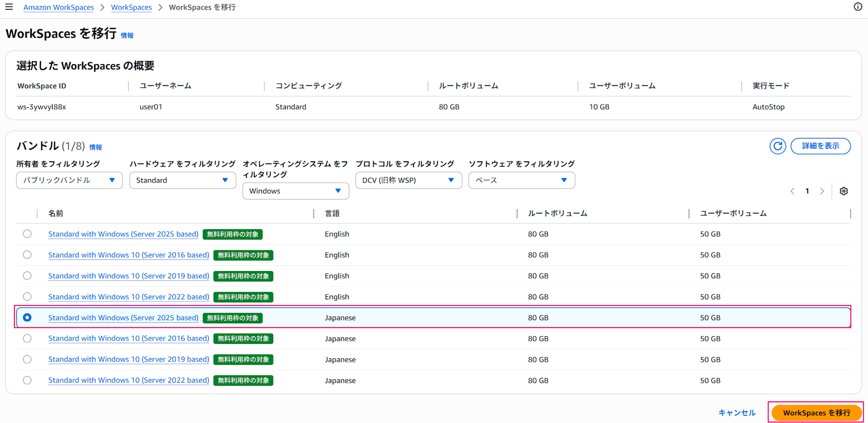Open the hamburger navigation menu
868x423 pixels.
click(x=9, y=7)
